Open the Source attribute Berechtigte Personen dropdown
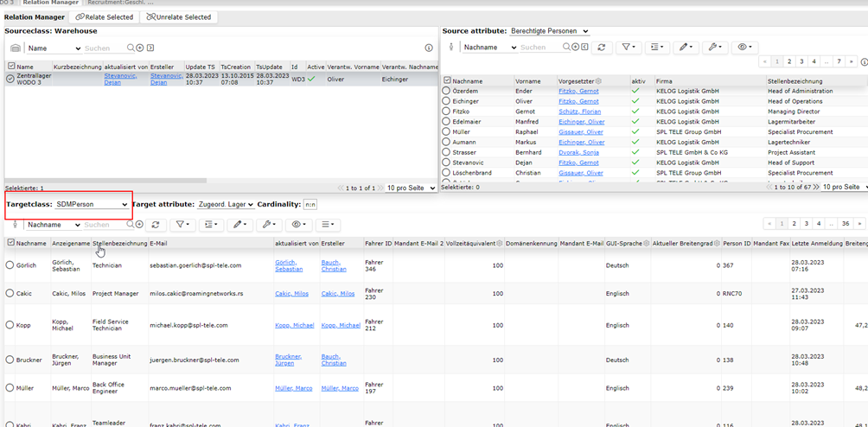Viewport: 868px width, 427px height. point(549,31)
